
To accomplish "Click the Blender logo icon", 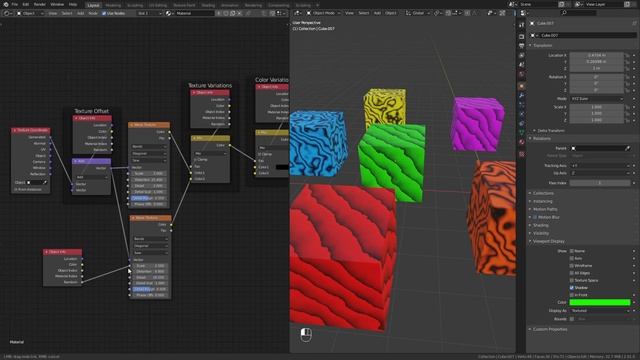I will 6,4.
